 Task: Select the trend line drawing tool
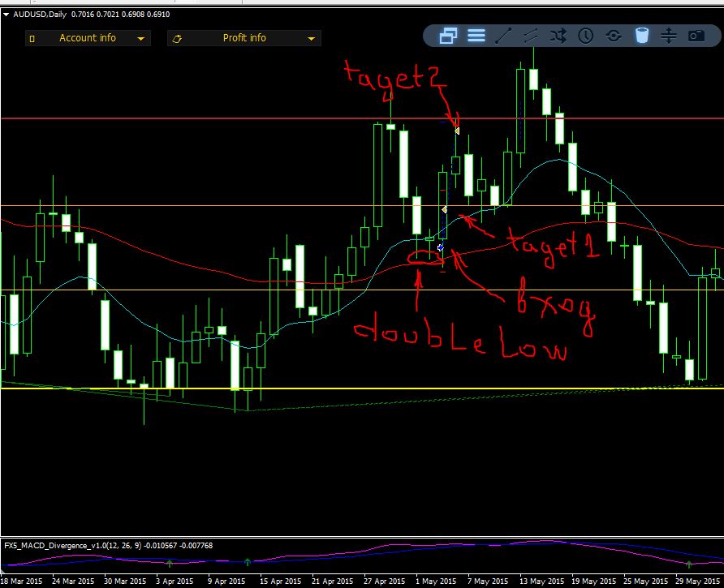click(x=503, y=36)
